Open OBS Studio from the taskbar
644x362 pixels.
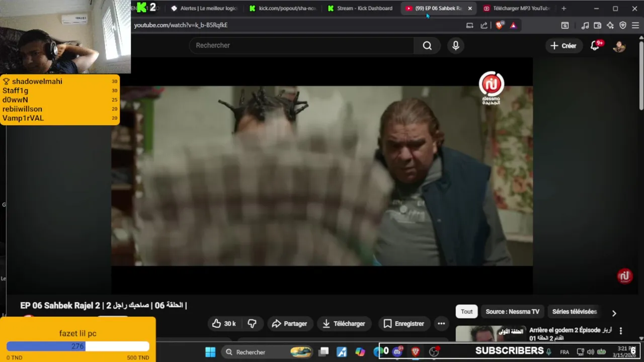(434, 352)
